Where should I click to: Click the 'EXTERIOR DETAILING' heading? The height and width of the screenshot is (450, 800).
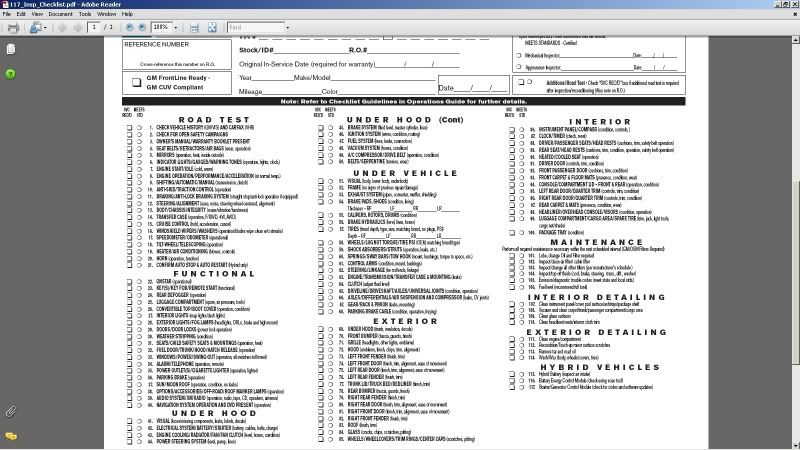point(596,332)
